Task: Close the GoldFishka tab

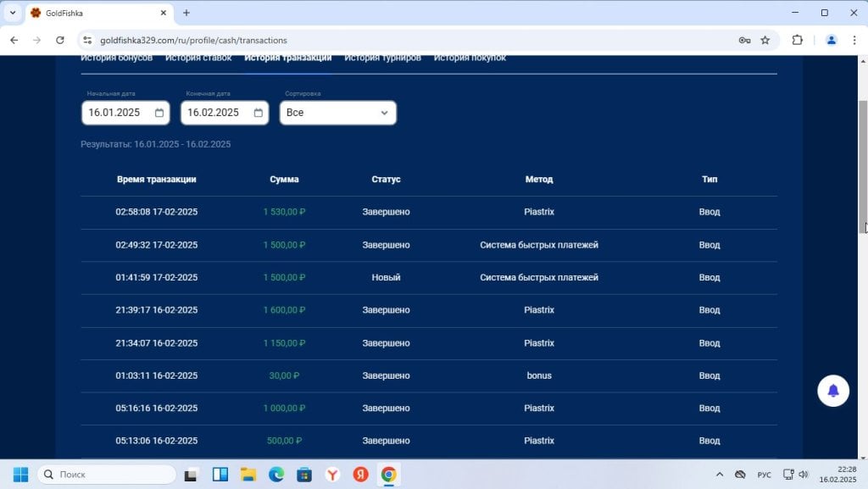Action: click(x=164, y=13)
